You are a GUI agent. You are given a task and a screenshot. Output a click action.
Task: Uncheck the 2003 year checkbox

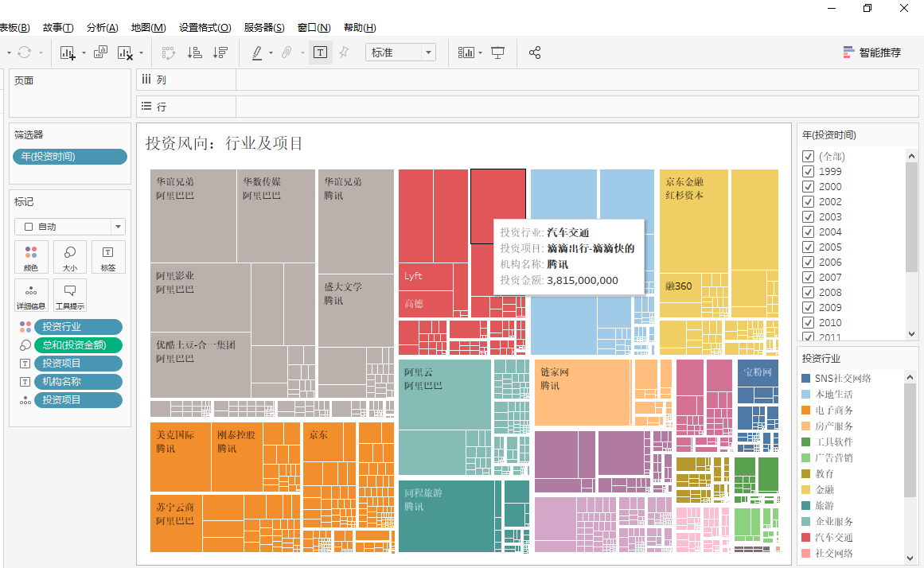pos(808,217)
